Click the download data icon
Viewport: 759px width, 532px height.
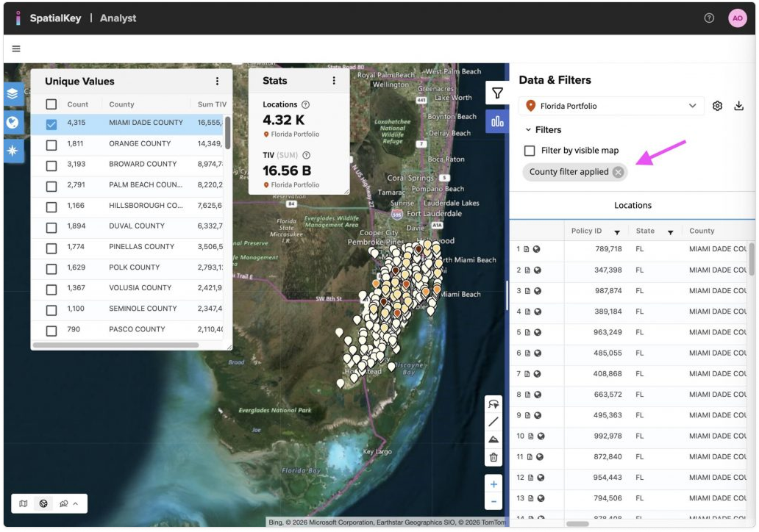[x=738, y=106]
